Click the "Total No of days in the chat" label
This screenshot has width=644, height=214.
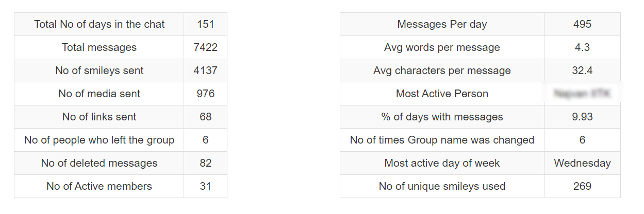99,24
